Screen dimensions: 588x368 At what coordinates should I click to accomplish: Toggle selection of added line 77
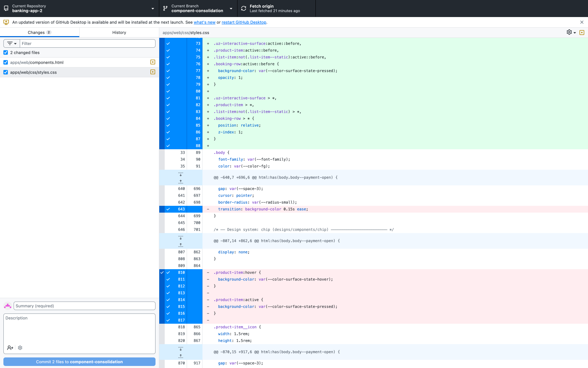click(184, 71)
